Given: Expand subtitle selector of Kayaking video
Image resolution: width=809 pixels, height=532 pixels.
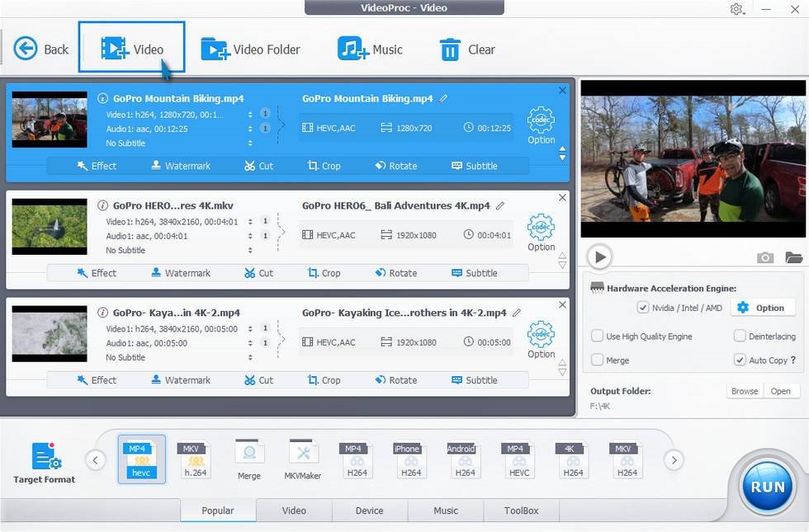Looking at the screenshot, I should (x=250, y=357).
